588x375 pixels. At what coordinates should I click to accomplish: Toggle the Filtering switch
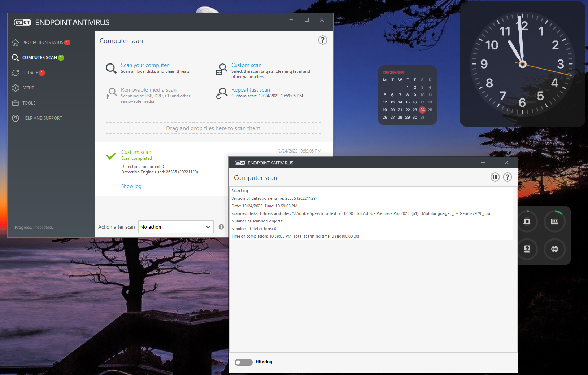(x=243, y=362)
